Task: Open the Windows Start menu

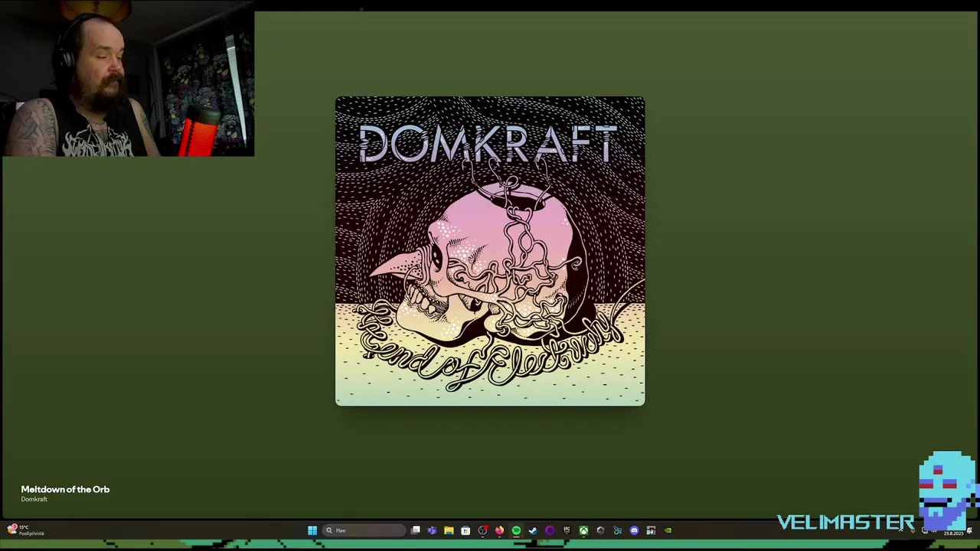Action: (312, 530)
